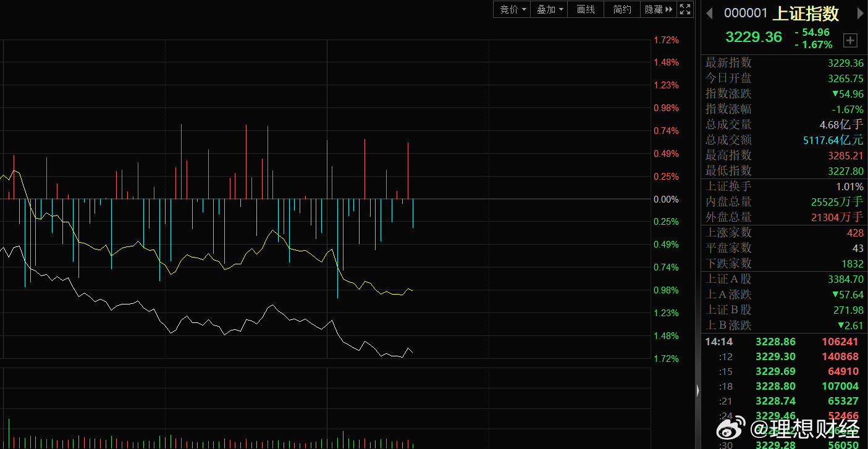
Task: Click the 上涨家数 value 428
Action: pos(855,233)
